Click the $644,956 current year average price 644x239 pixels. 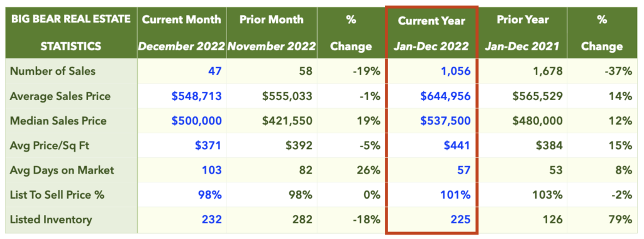tap(445, 96)
